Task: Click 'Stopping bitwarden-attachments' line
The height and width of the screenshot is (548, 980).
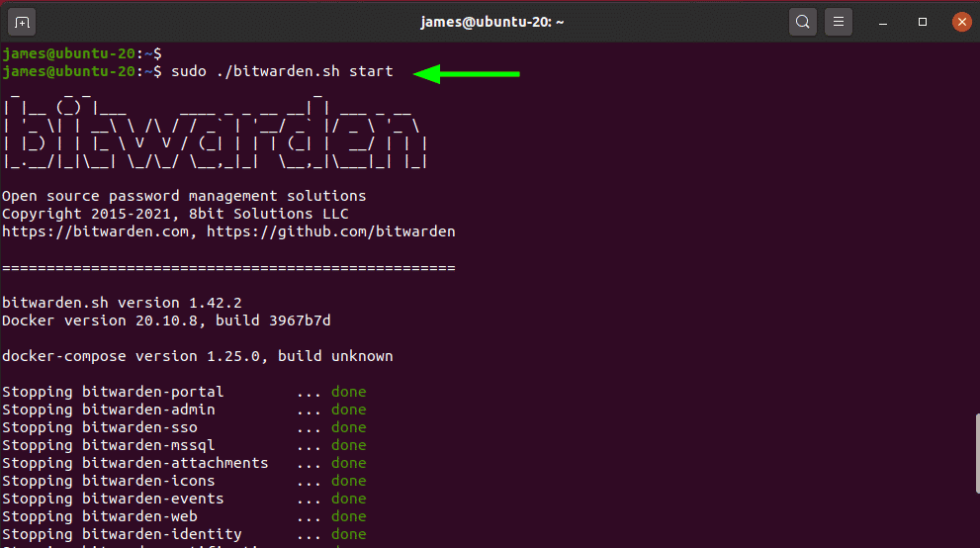Action: tap(184, 463)
